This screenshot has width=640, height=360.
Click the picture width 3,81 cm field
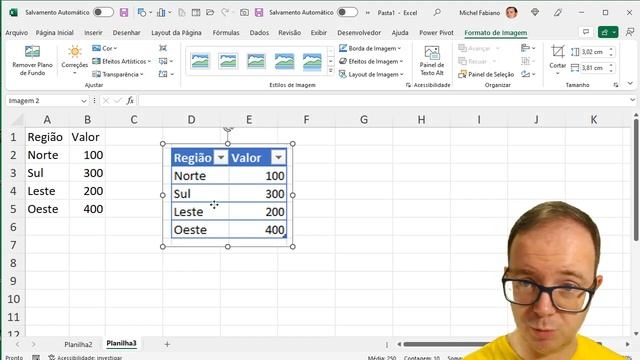[x=594, y=68]
